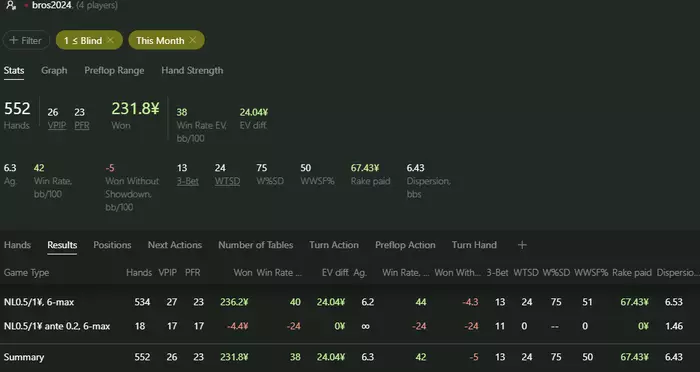Select the Turn Action tab
This screenshot has height=372, width=700.
tap(334, 245)
